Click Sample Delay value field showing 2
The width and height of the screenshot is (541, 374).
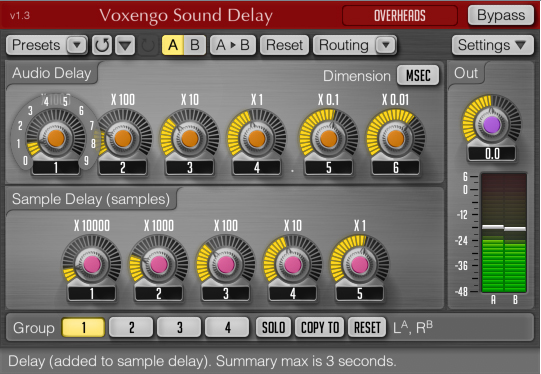pos(159,294)
